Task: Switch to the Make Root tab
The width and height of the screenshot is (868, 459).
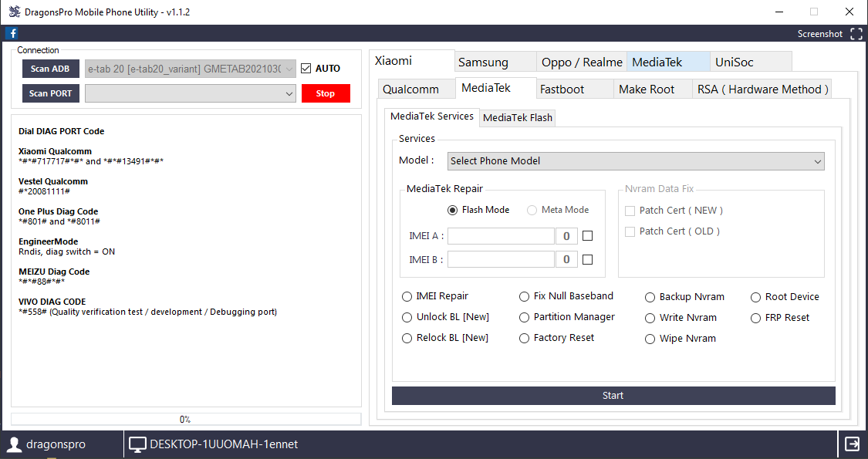Action: coord(654,89)
